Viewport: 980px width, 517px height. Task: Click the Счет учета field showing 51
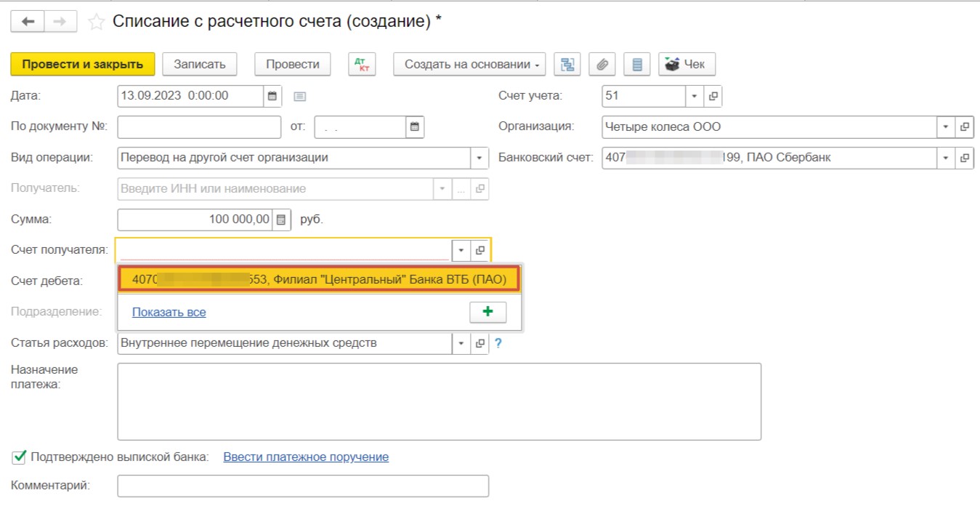[644, 96]
